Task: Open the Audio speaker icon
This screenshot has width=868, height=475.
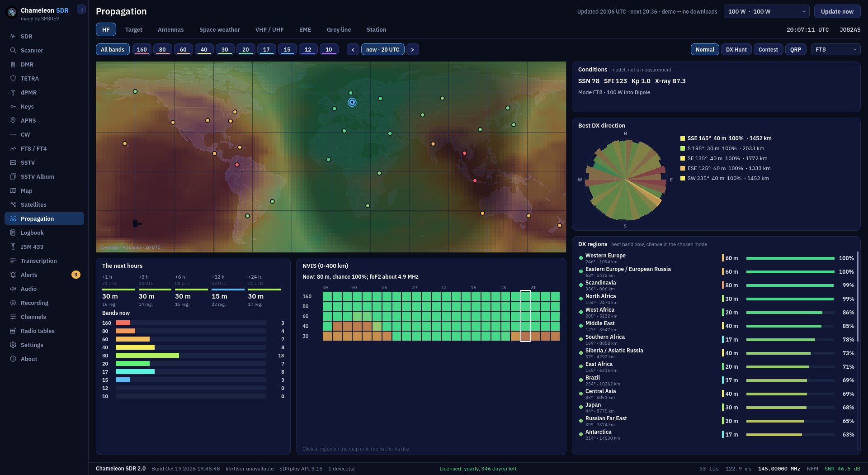Action: (x=13, y=289)
